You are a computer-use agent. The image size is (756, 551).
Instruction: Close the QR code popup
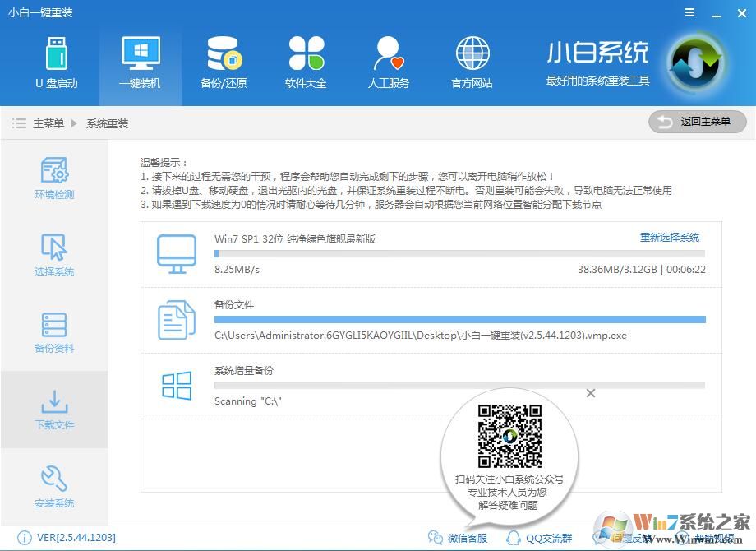591,393
